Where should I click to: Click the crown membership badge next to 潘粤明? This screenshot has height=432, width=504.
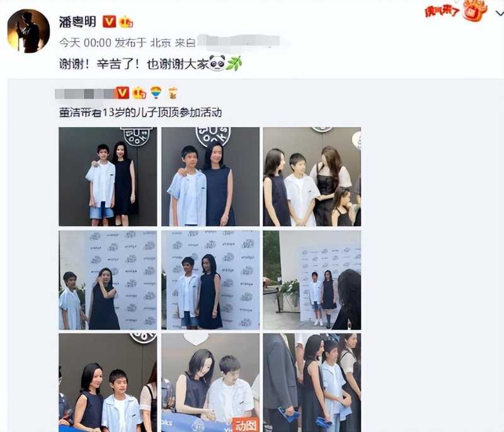(x=125, y=22)
